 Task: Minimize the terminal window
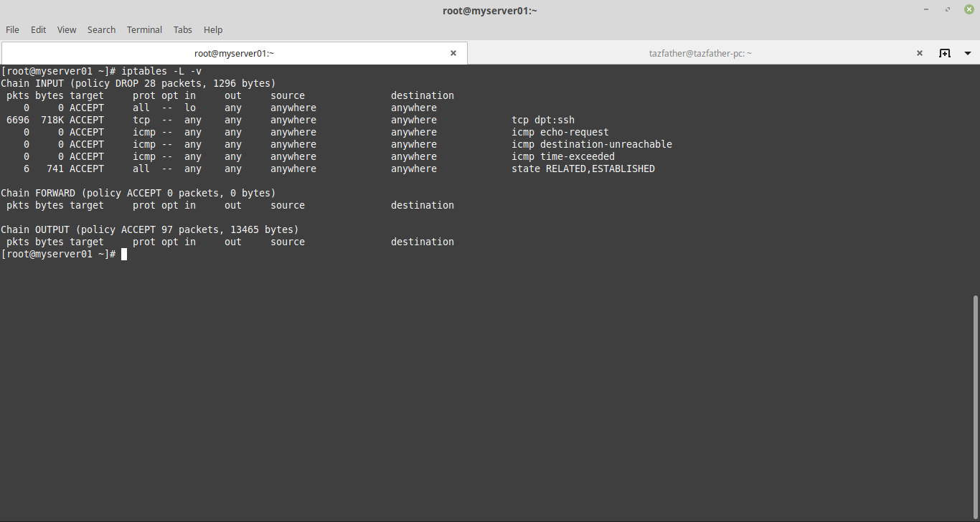pos(926,9)
